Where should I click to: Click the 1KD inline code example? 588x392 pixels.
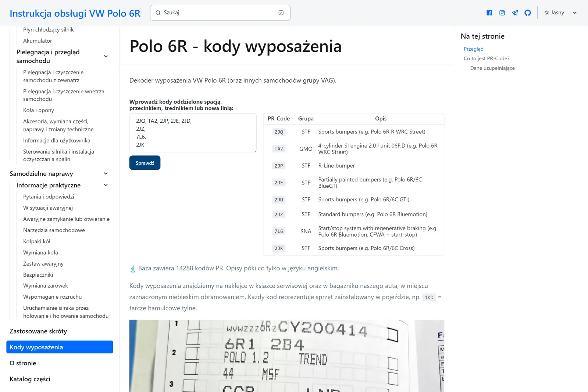click(429, 297)
